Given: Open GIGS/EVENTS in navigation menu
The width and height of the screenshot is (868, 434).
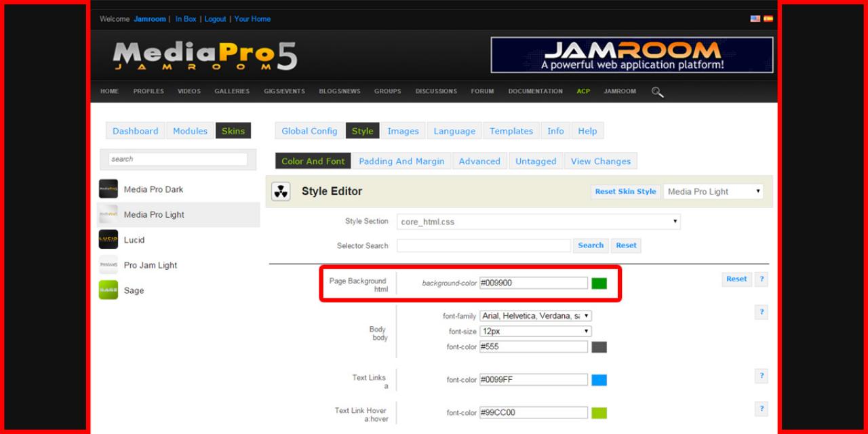Looking at the screenshot, I should click(284, 92).
